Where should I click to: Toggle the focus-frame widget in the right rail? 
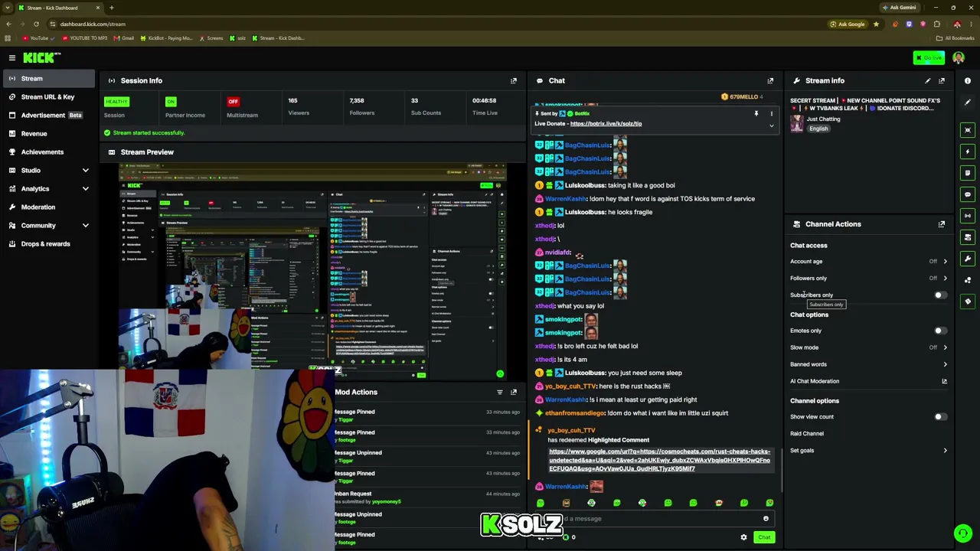point(968,130)
